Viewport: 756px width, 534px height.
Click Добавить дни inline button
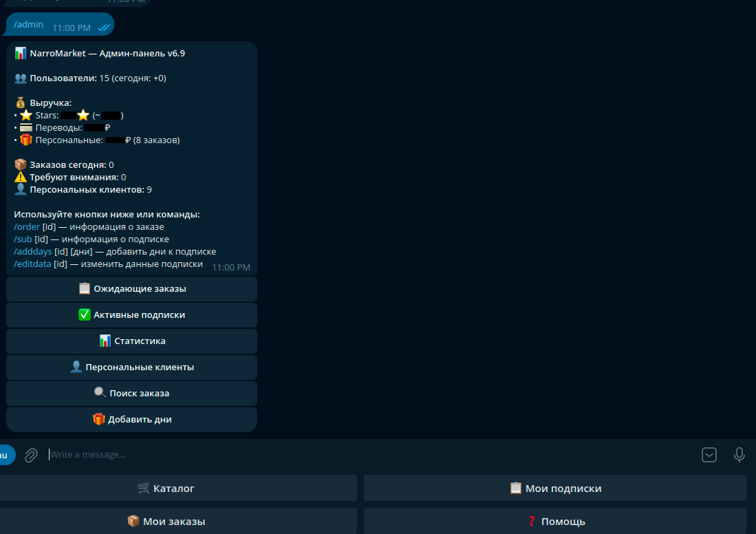(x=132, y=420)
